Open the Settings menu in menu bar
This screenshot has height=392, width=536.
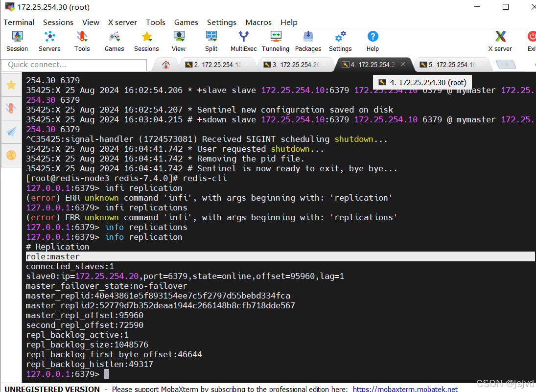tap(222, 22)
